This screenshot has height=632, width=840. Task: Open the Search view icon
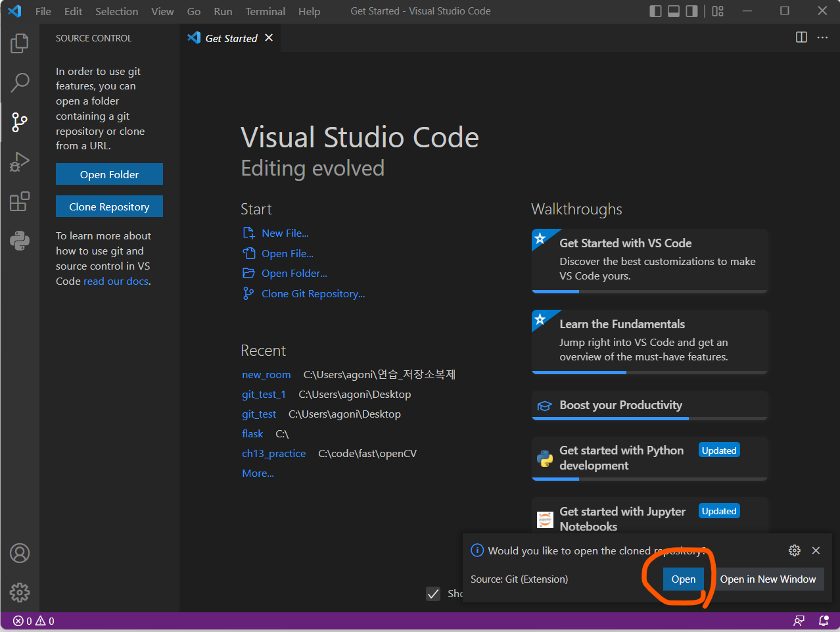point(20,82)
